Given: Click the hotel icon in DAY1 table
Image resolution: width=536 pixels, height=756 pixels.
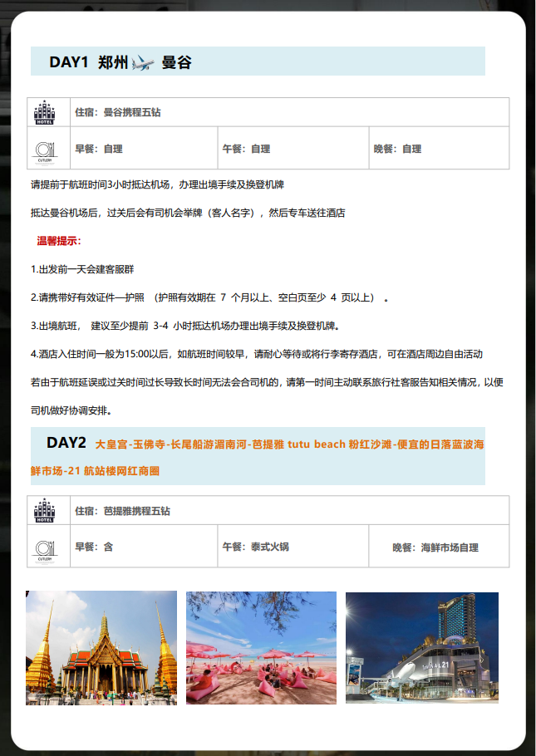Looking at the screenshot, I should coord(45,112).
